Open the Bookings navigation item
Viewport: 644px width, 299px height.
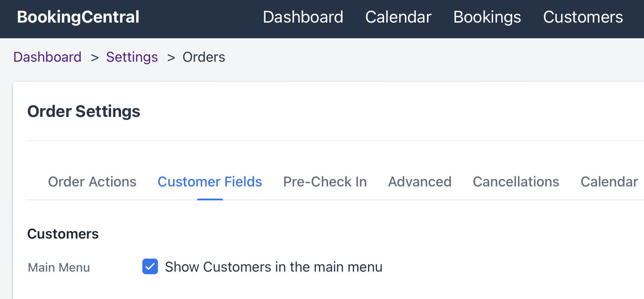tap(487, 17)
